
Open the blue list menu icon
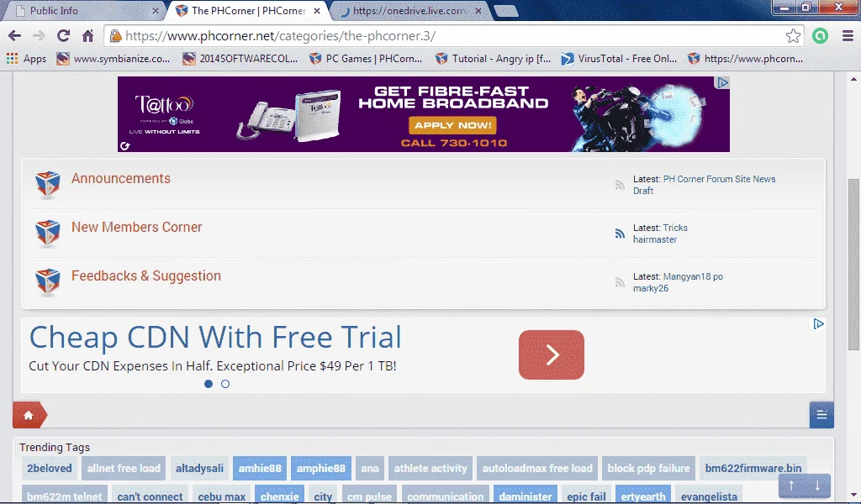tap(821, 415)
